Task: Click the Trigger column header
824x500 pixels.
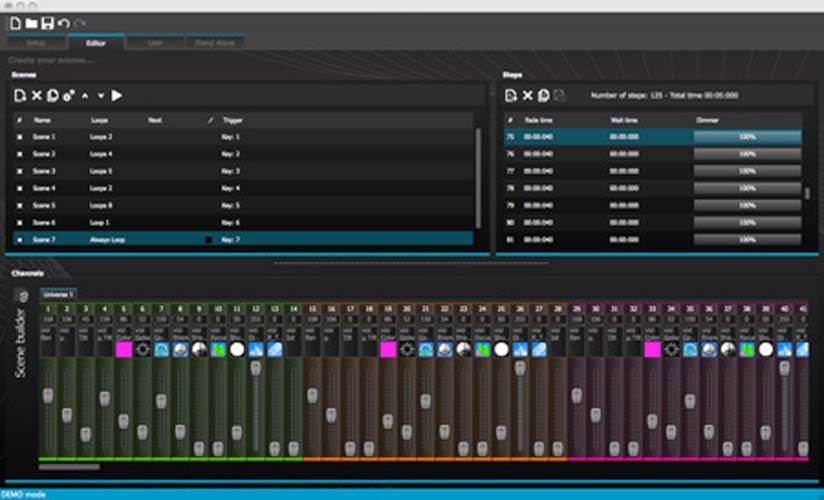Action: click(x=232, y=120)
